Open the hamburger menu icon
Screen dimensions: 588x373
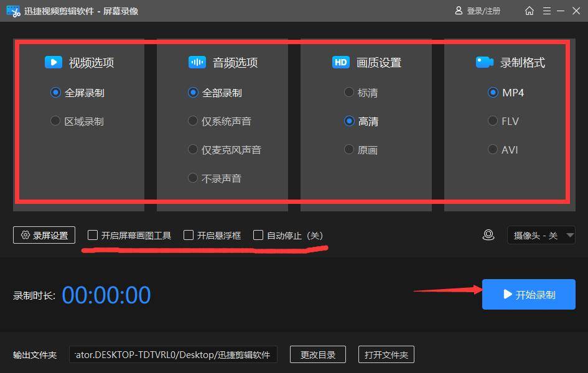tap(547, 11)
